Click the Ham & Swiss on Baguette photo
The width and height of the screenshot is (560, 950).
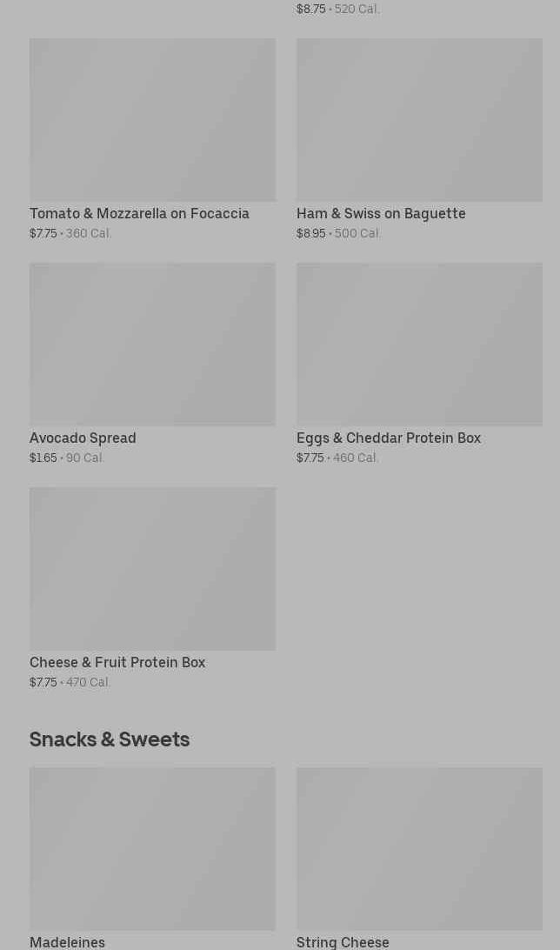[x=419, y=120]
